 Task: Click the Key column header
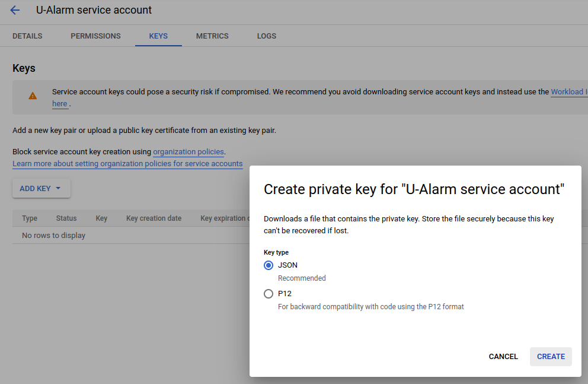pos(101,218)
